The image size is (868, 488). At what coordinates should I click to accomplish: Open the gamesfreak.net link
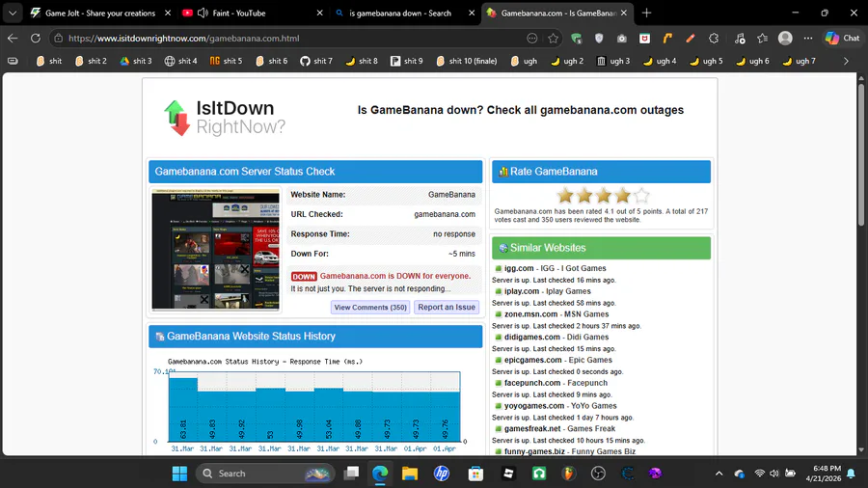532,429
